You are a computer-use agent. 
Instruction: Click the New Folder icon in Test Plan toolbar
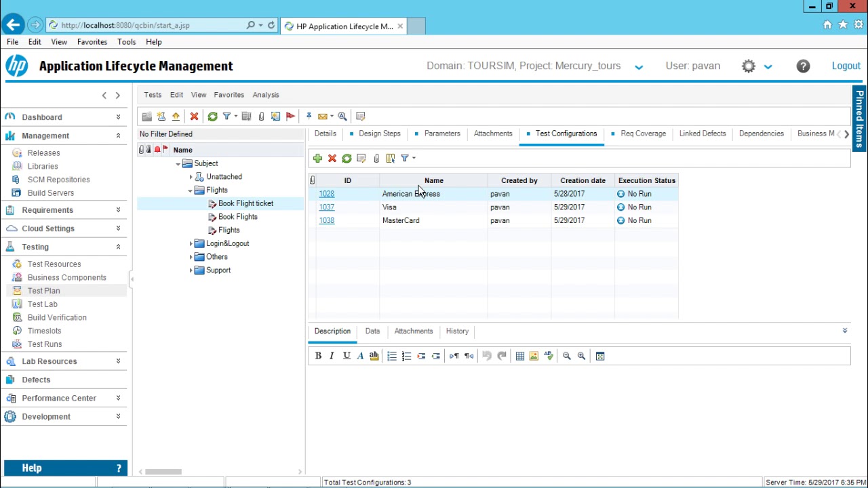[147, 117]
